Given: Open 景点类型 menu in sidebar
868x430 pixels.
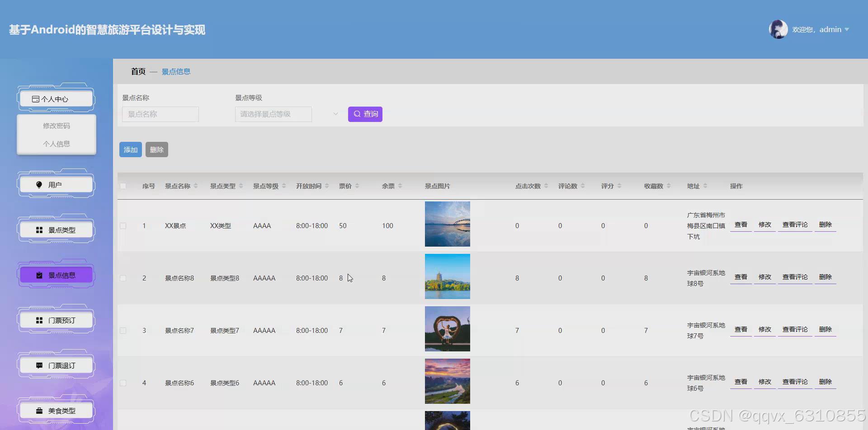Looking at the screenshot, I should (x=56, y=230).
